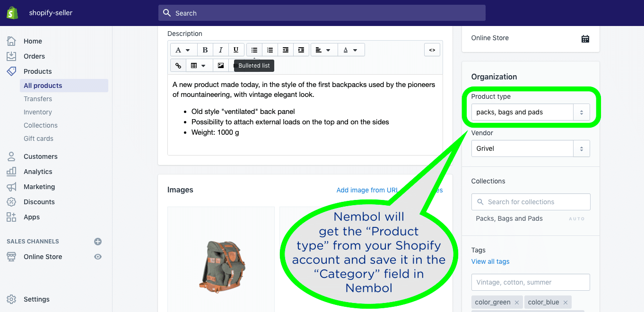Remove the color_green tag

coord(517,303)
